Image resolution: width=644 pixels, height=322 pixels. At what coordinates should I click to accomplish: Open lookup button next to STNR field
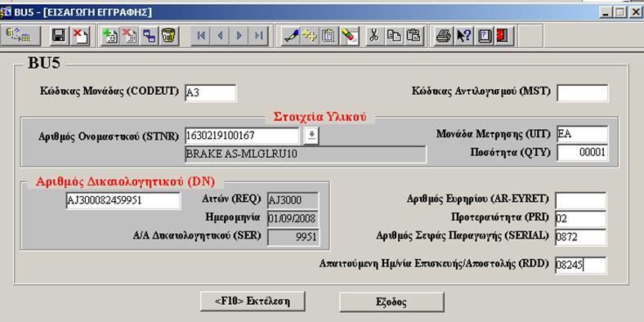click(x=311, y=136)
